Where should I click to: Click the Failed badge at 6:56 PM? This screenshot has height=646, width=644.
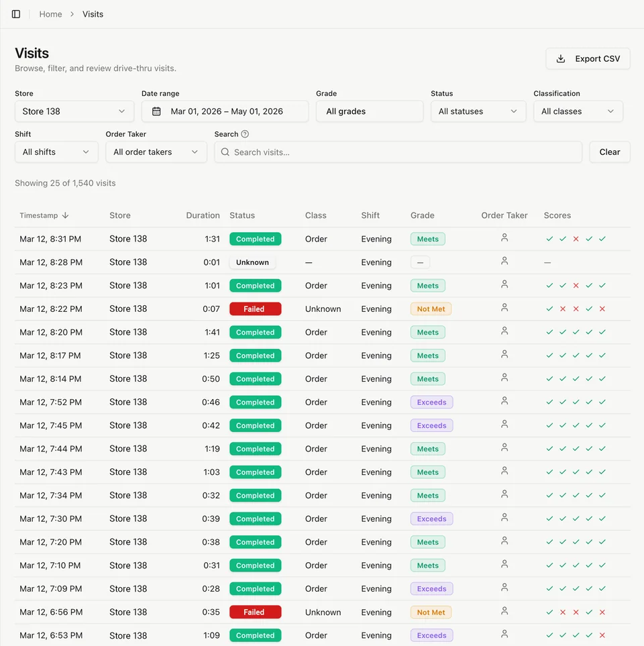point(256,612)
